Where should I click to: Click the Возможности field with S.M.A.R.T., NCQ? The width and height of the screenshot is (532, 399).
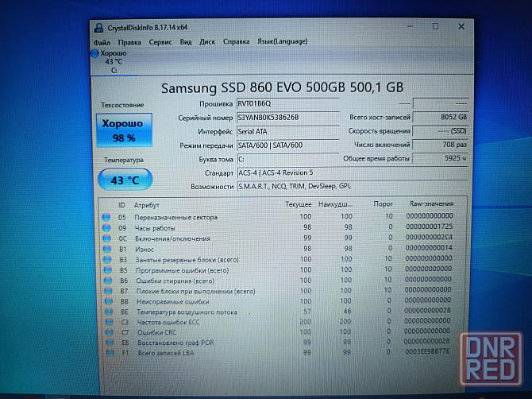[353, 187]
